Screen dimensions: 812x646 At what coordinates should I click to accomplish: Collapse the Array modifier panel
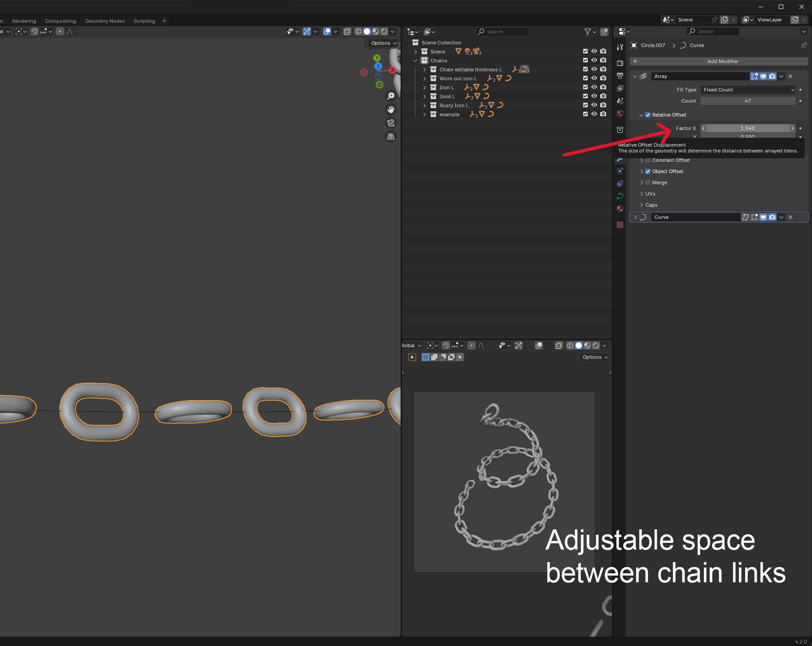[635, 76]
